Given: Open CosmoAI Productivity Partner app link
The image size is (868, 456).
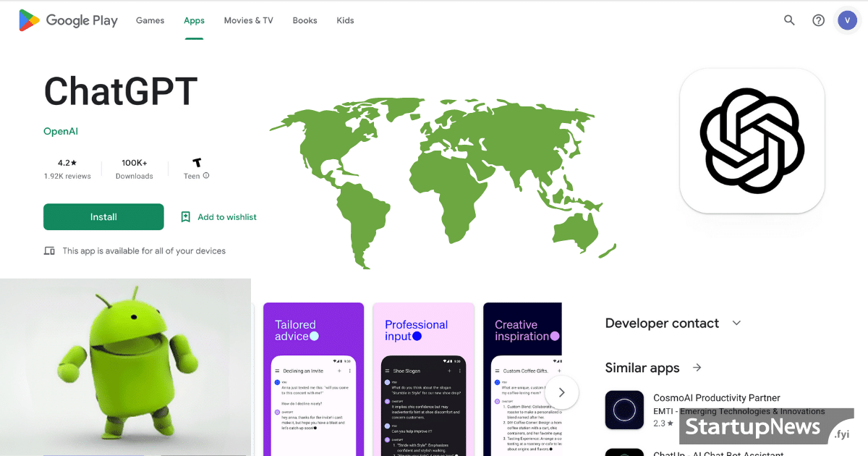Looking at the screenshot, I should (716, 398).
